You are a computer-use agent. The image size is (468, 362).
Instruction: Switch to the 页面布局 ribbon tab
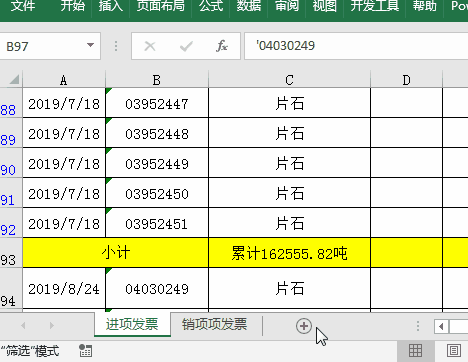161,6
